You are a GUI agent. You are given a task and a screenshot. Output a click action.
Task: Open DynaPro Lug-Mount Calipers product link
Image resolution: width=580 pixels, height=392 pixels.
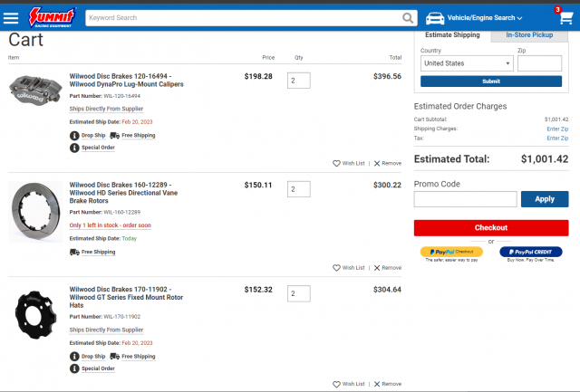pos(126,81)
